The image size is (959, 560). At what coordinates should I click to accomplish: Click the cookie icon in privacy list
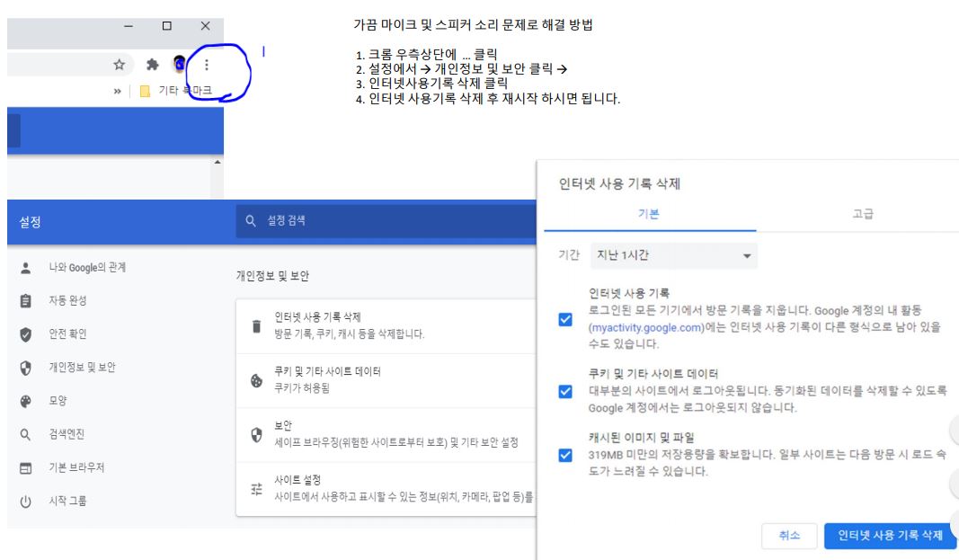255,378
